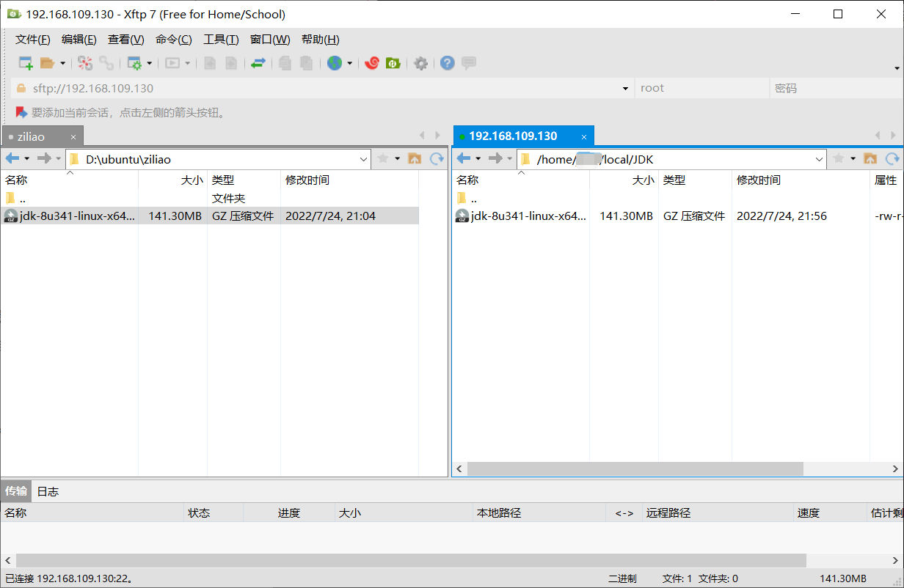Click the New Session toolbar icon
Screen dimensions: 904x588
[x=26, y=63]
